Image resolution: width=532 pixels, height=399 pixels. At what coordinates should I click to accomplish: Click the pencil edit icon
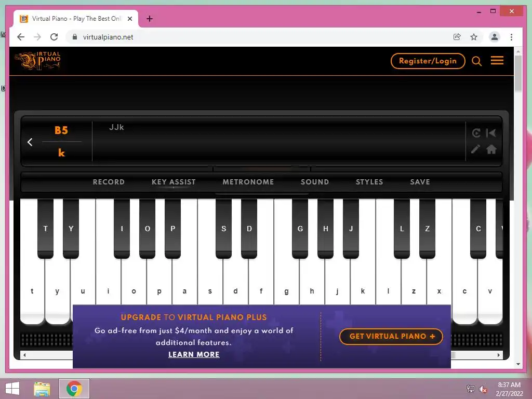[476, 149]
